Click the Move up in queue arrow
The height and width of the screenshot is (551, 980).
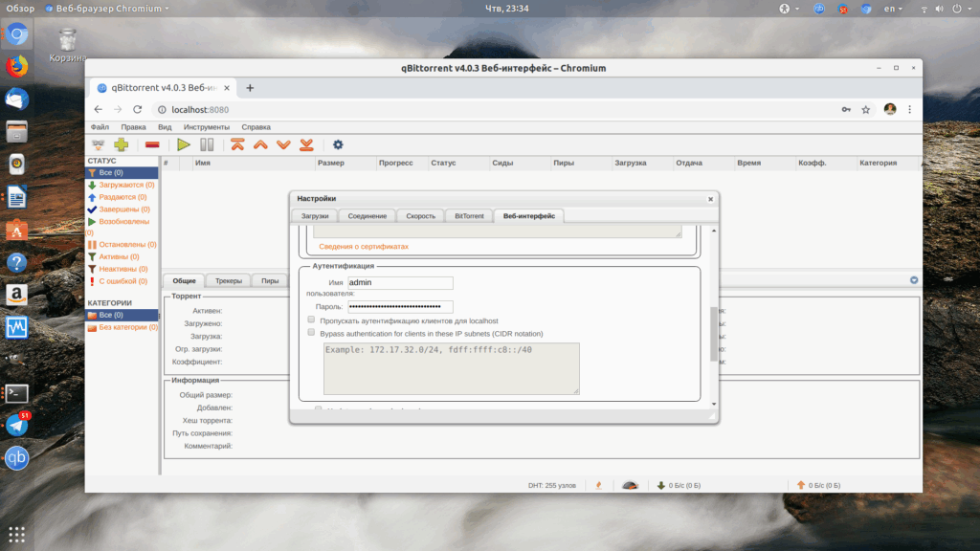coord(260,145)
